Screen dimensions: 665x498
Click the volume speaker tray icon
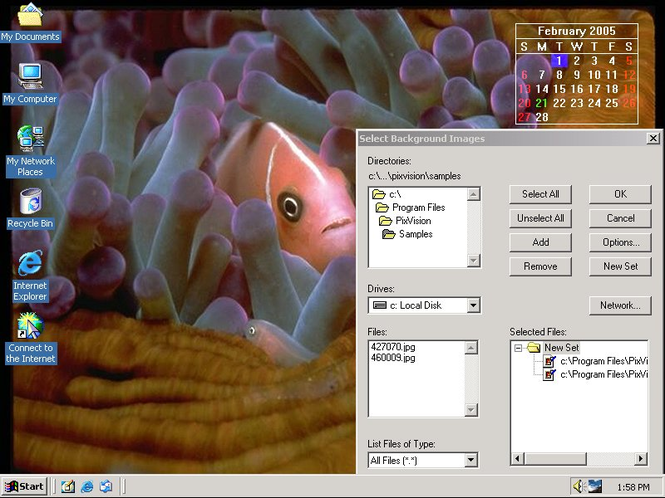pos(578,486)
